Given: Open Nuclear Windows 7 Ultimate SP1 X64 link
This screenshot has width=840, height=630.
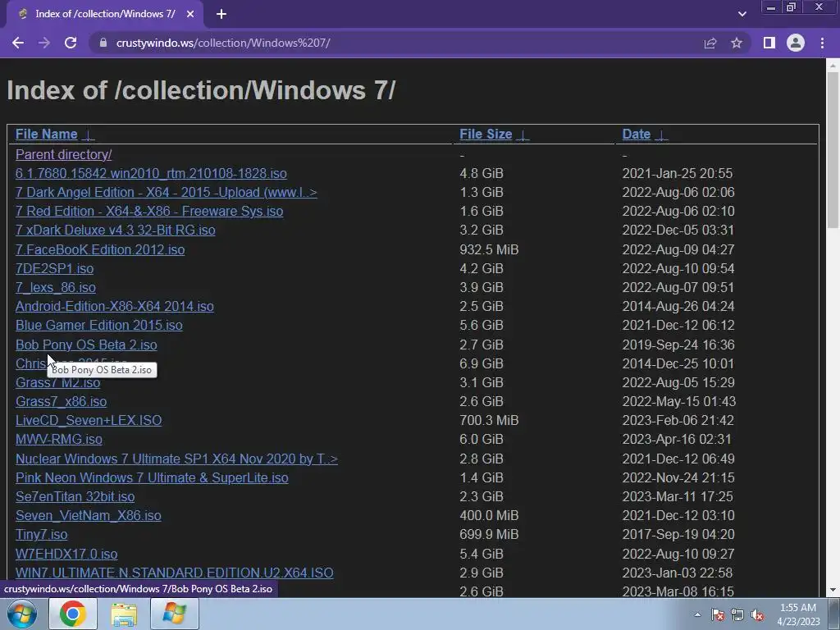Looking at the screenshot, I should click(177, 459).
